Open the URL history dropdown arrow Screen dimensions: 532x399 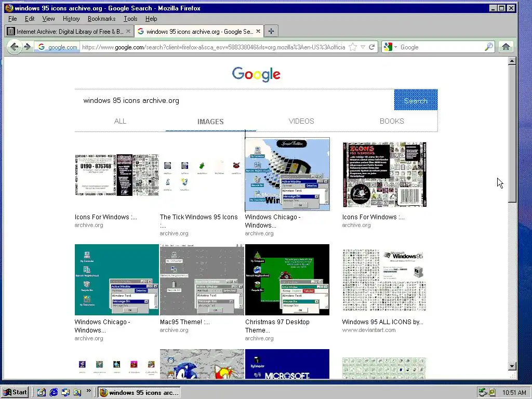[x=363, y=47]
